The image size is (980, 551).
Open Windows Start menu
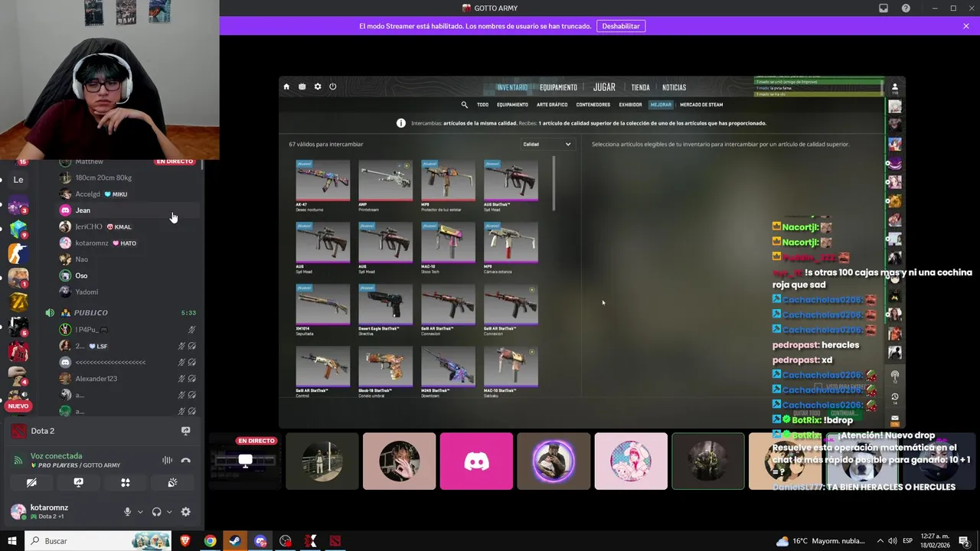(11, 541)
